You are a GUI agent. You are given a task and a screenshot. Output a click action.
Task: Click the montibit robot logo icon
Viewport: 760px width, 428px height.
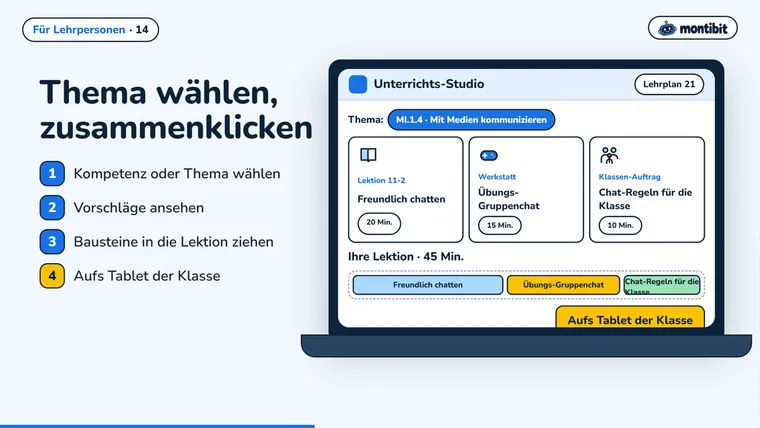667,29
